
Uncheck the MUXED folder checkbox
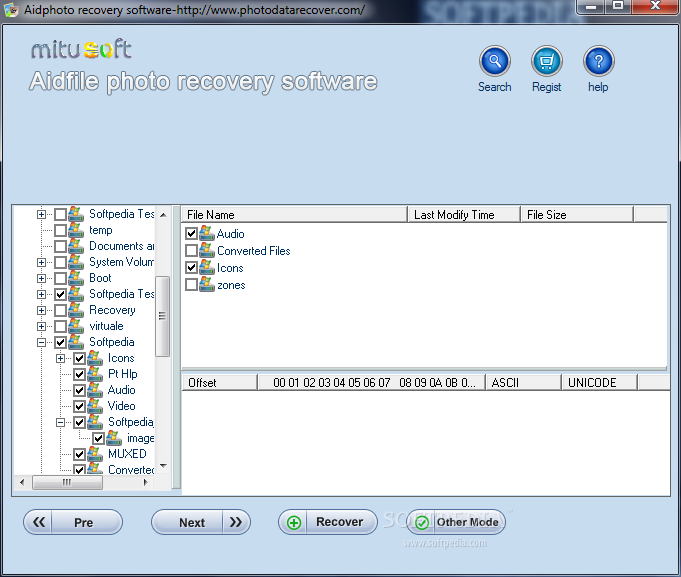[x=79, y=455]
